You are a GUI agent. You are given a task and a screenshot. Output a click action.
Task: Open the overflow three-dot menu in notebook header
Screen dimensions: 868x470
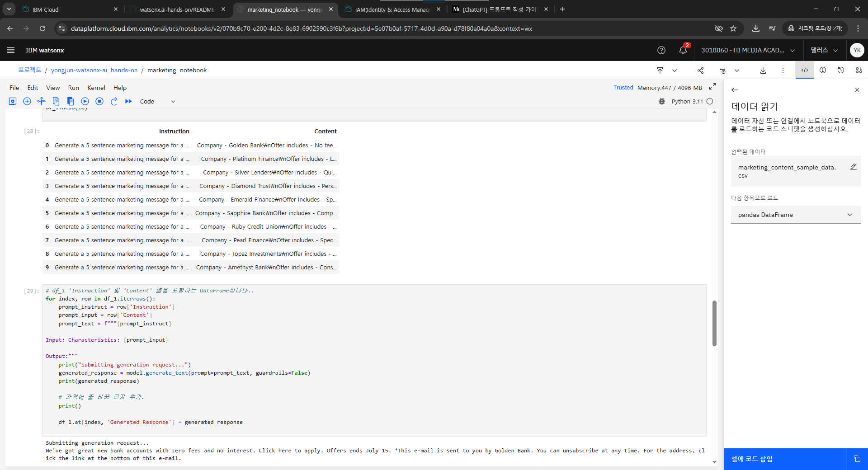[x=783, y=70]
